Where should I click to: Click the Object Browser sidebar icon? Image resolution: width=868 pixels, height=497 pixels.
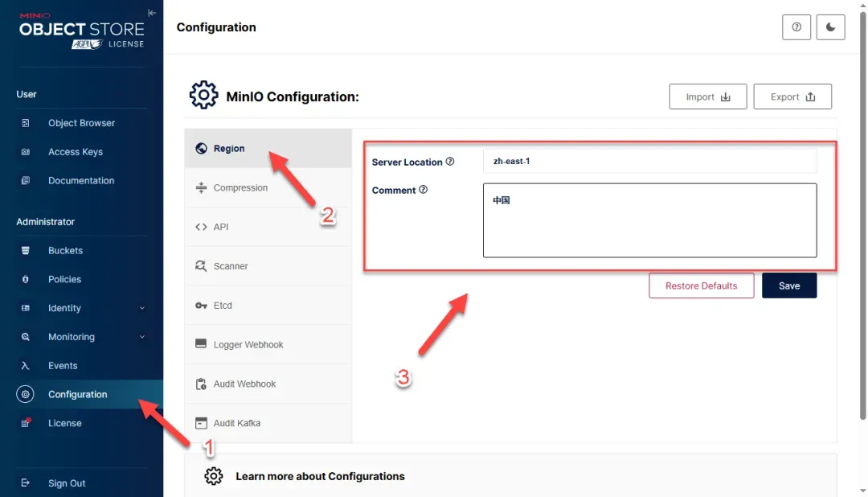click(x=26, y=123)
